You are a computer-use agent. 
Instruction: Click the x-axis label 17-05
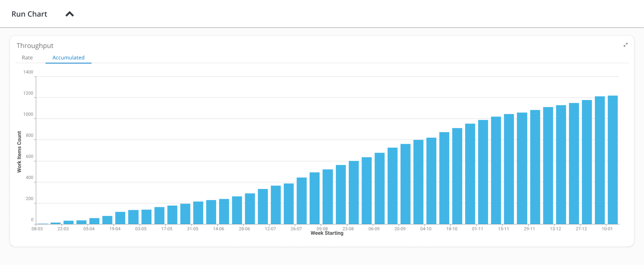pos(167,229)
